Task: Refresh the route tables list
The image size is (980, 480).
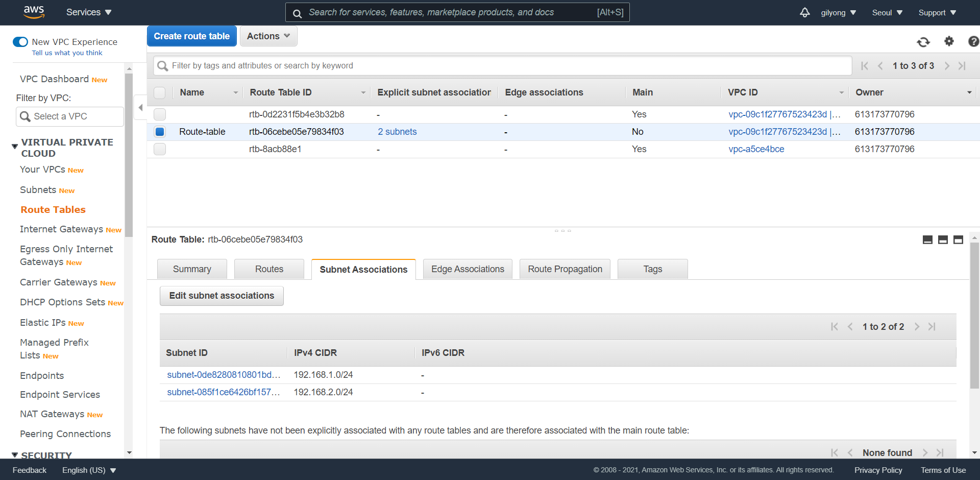Action: click(923, 42)
